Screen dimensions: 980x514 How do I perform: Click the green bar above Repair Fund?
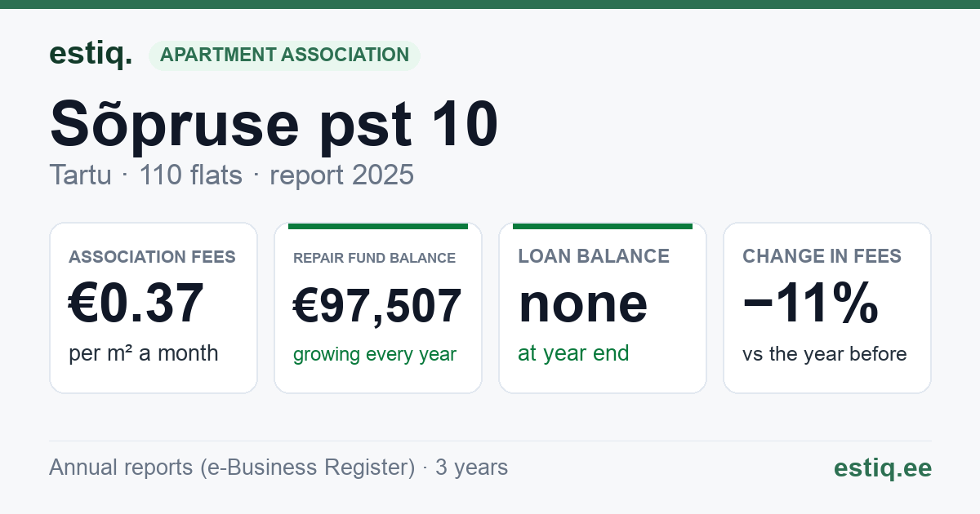pos(378,226)
